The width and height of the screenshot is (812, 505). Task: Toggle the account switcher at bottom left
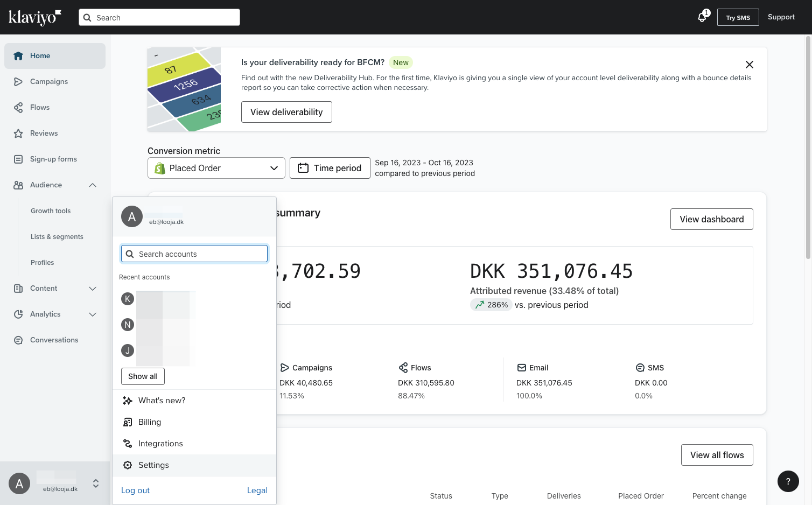coord(55,483)
